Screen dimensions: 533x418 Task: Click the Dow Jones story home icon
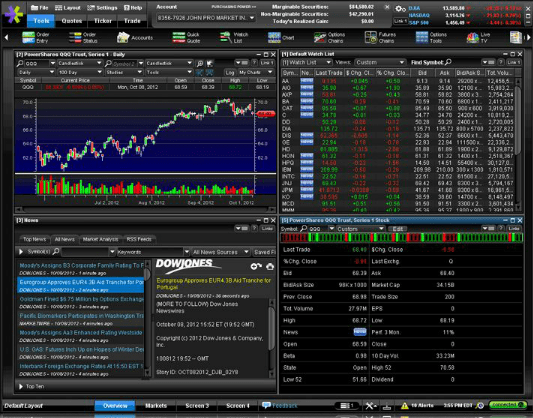tap(270, 266)
